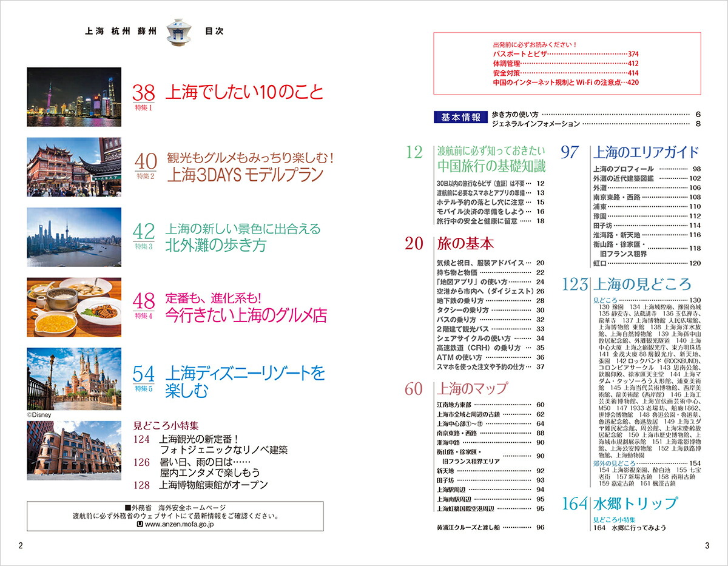Open 高速鉄道(CRH)の乗り方 entry
Screen dimensions: 728x566
(490, 348)
